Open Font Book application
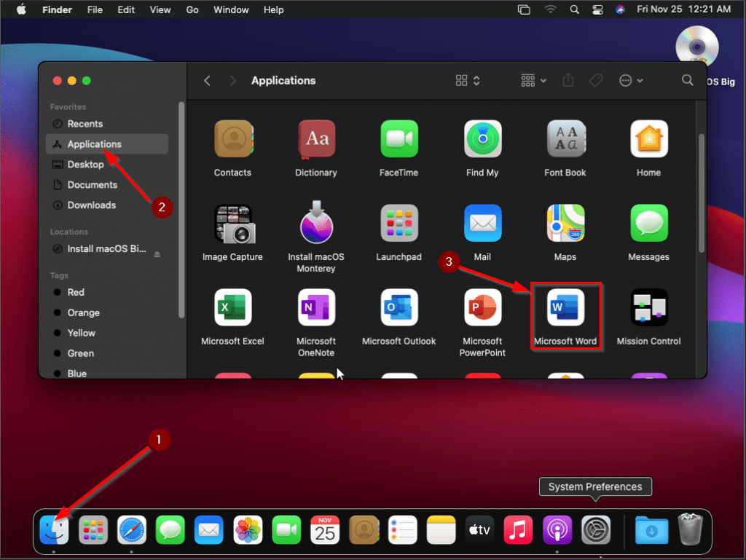Screen dimensions: 746x560 [565, 139]
